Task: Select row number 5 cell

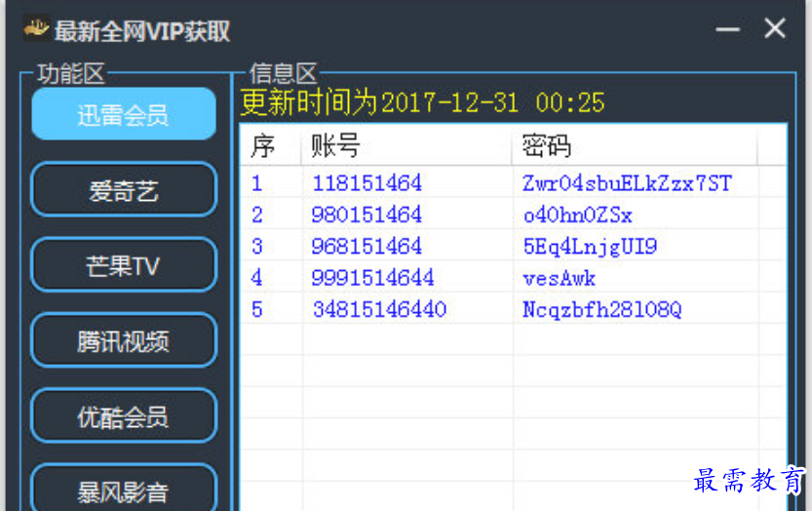Action: pos(257,309)
